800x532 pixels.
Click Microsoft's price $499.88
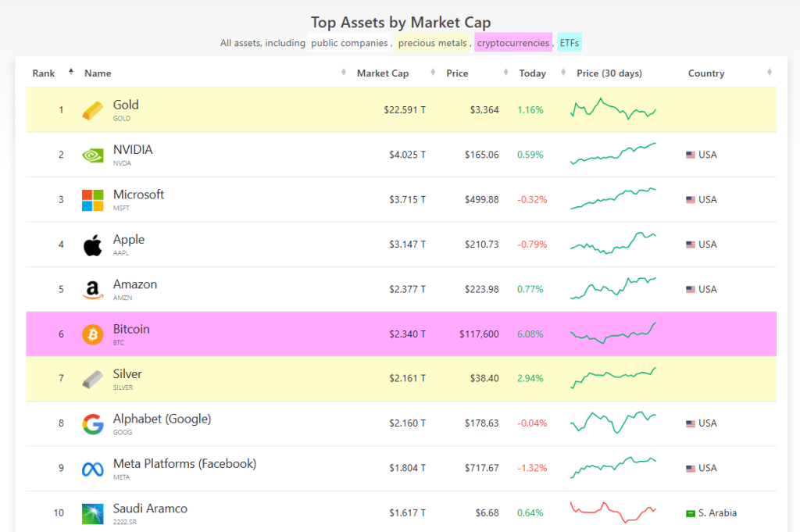pos(481,199)
